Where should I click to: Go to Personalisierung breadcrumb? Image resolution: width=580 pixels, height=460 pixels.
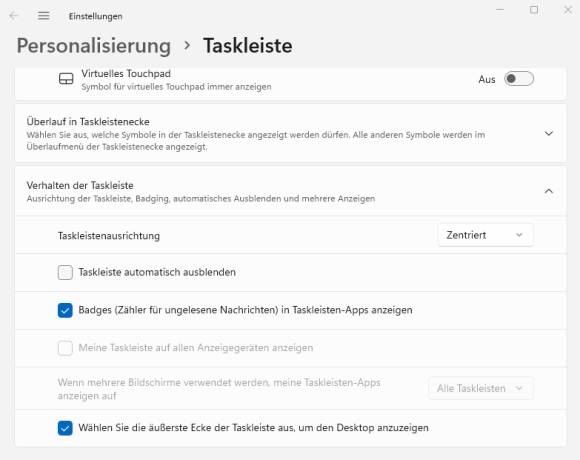[x=94, y=46]
